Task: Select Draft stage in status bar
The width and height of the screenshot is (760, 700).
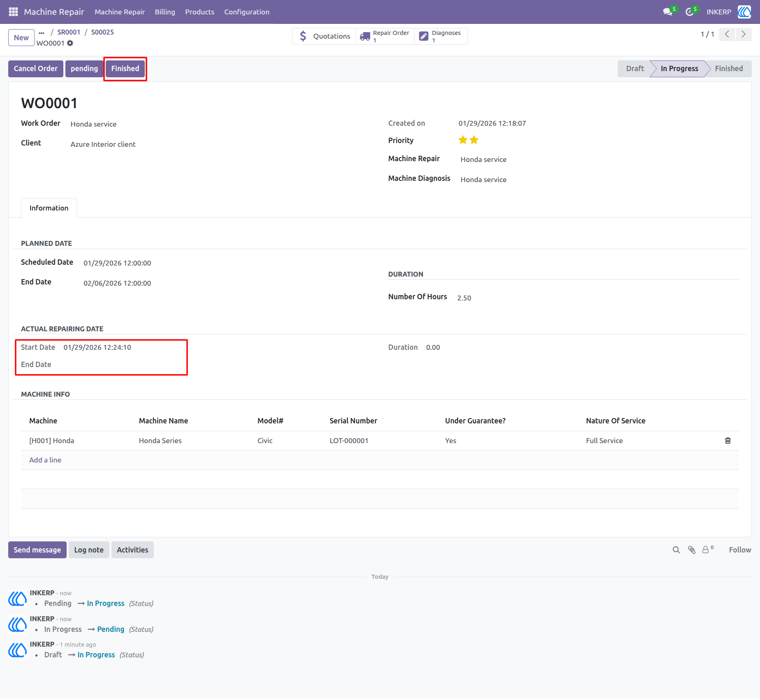Action: tap(635, 69)
